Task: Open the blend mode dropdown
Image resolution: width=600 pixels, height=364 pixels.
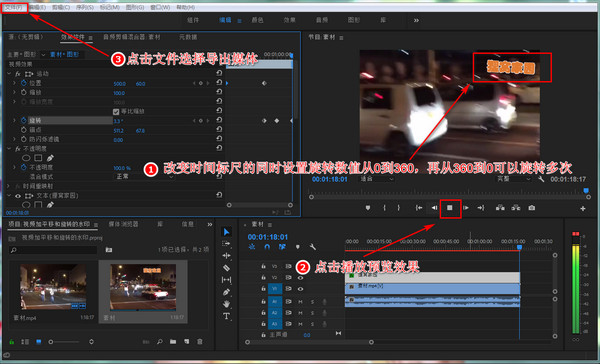Action: click(144, 176)
